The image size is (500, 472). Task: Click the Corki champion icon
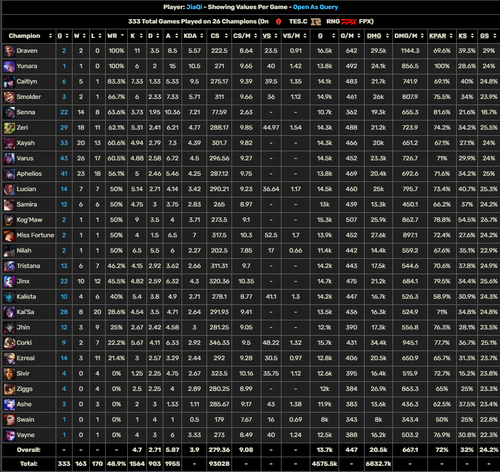coord(9,343)
